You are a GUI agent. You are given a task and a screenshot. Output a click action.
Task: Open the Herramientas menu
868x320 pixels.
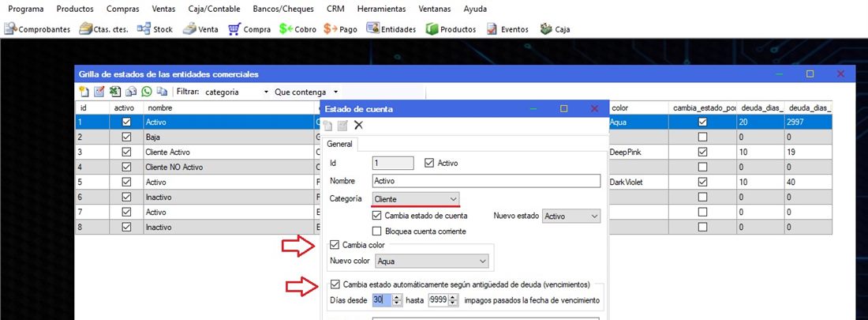tap(381, 9)
